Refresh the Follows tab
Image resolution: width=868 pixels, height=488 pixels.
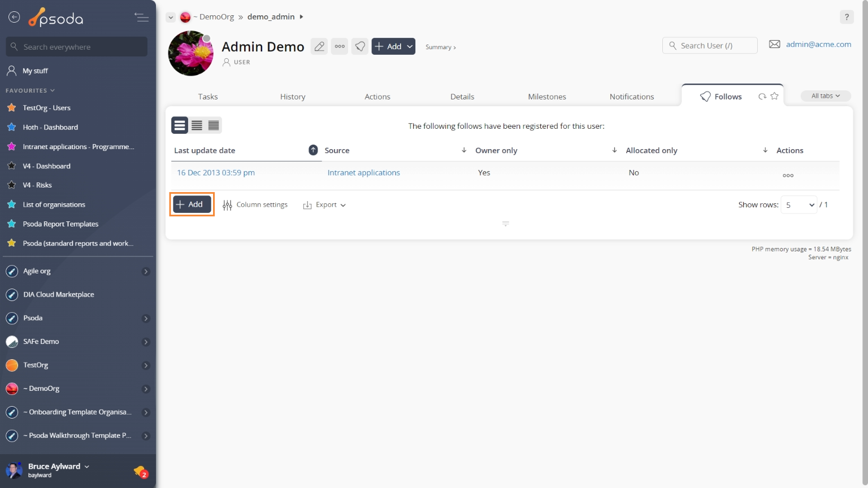pos(762,97)
